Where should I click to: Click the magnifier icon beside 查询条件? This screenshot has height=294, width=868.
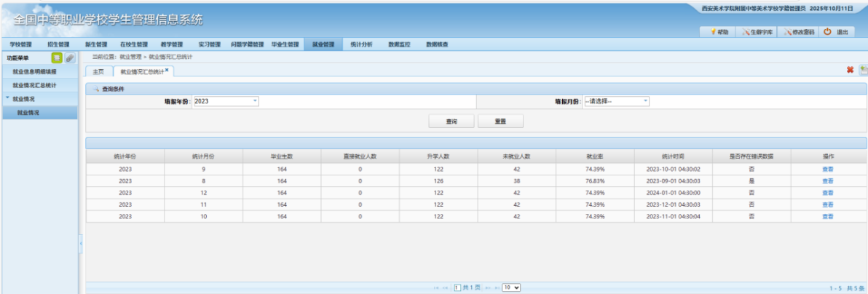[x=95, y=89]
